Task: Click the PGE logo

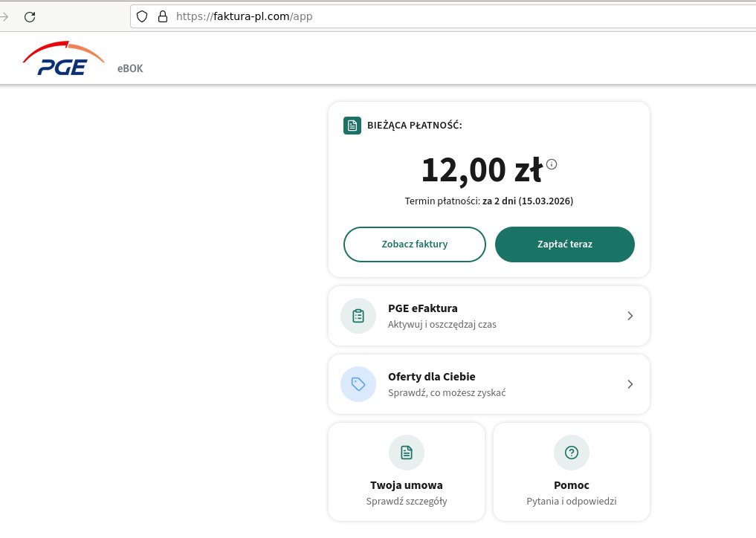Action: [x=63, y=58]
